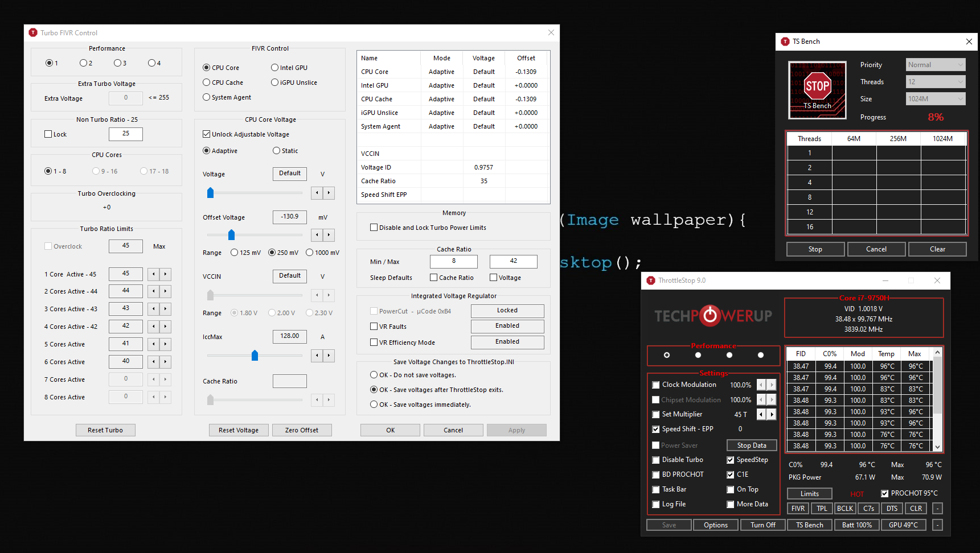Click Turbo FIVR Control title icon
This screenshot has width=980, height=553.
pyautogui.click(x=33, y=33)
